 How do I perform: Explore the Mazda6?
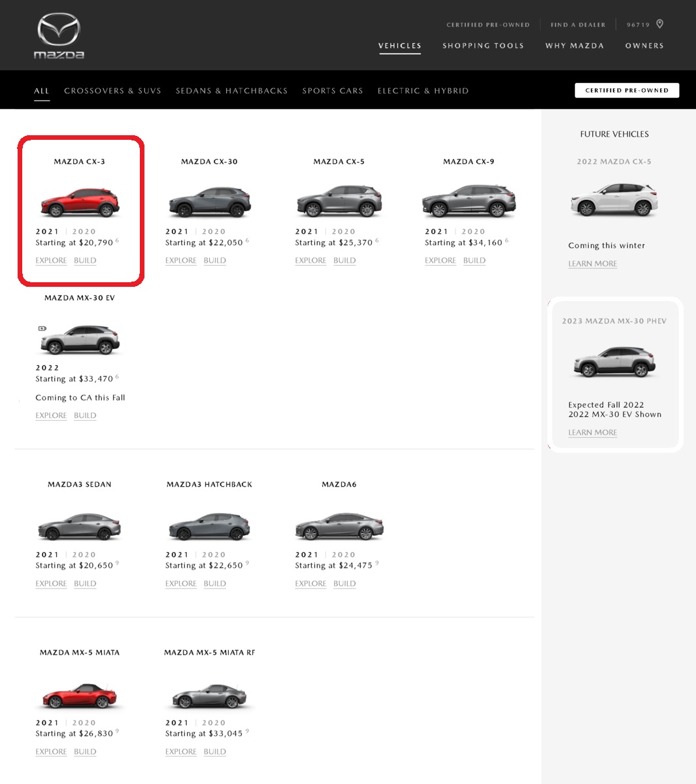[311, 583]
